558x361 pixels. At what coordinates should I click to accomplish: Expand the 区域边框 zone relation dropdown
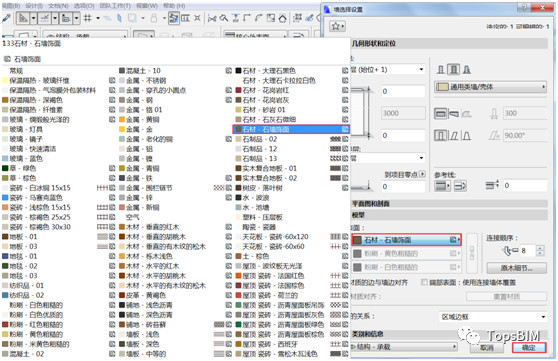point(493,316)
